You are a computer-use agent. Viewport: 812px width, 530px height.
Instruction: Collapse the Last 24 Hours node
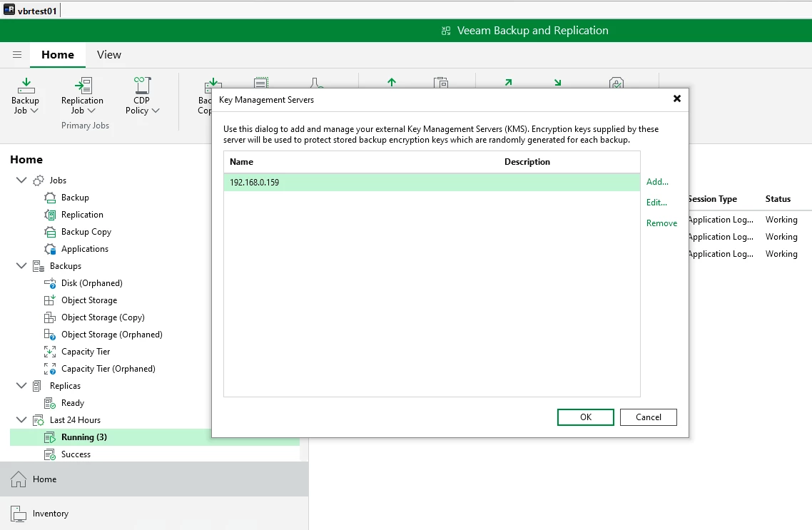coord(21,419)
